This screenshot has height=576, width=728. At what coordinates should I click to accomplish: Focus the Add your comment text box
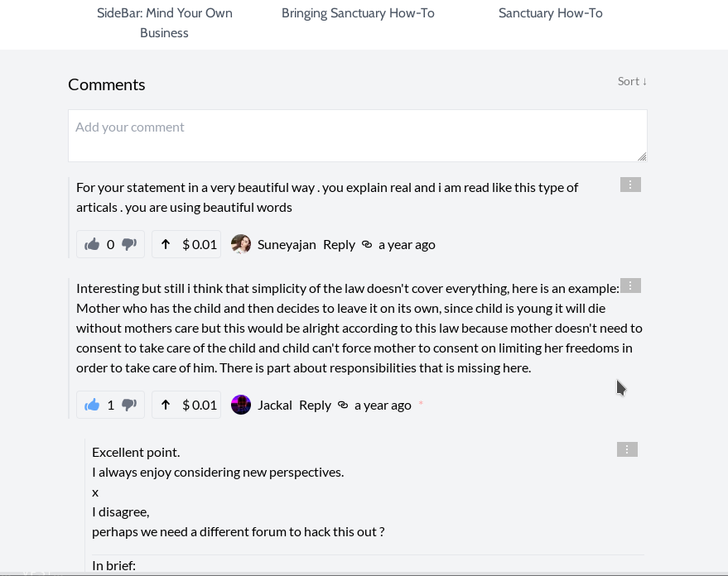358,136
